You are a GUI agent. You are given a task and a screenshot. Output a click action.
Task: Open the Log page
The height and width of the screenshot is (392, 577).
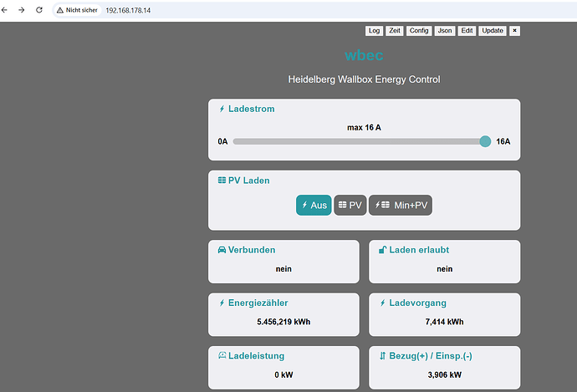pyautogui.click(x=374, y=31)
